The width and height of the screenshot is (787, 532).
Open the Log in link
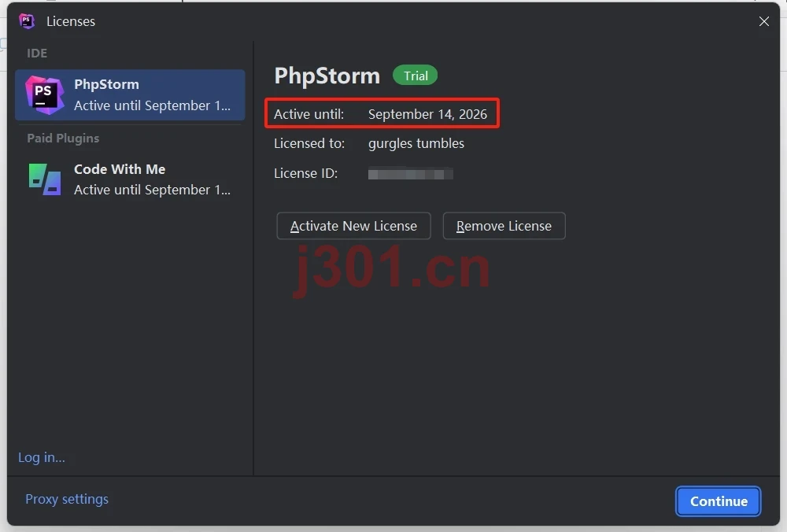(42, 457)
